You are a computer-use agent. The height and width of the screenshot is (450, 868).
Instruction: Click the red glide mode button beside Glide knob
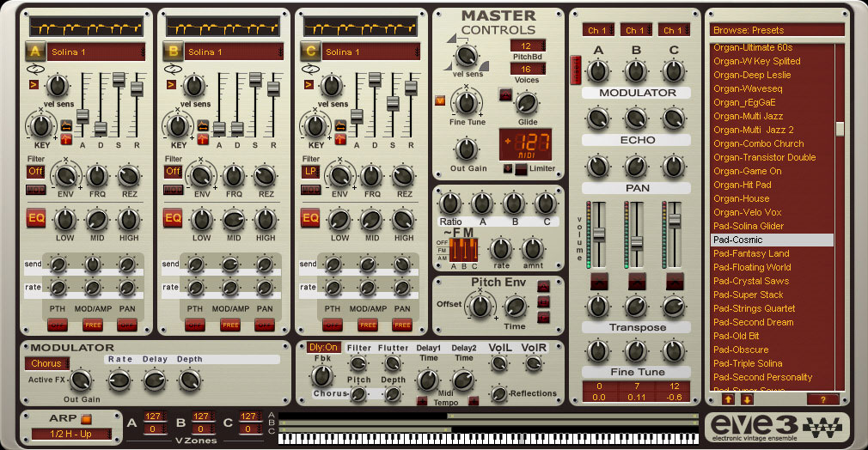point(505,94)
